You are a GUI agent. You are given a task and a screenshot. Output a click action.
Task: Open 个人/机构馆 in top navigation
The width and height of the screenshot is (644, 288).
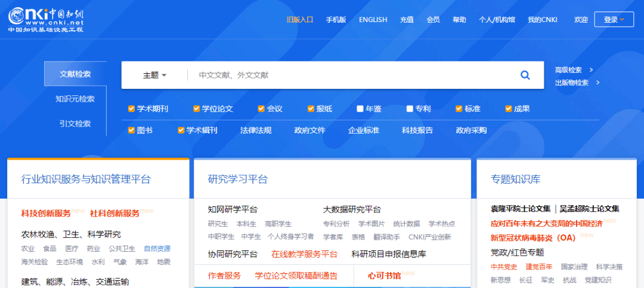coord(497,19)
